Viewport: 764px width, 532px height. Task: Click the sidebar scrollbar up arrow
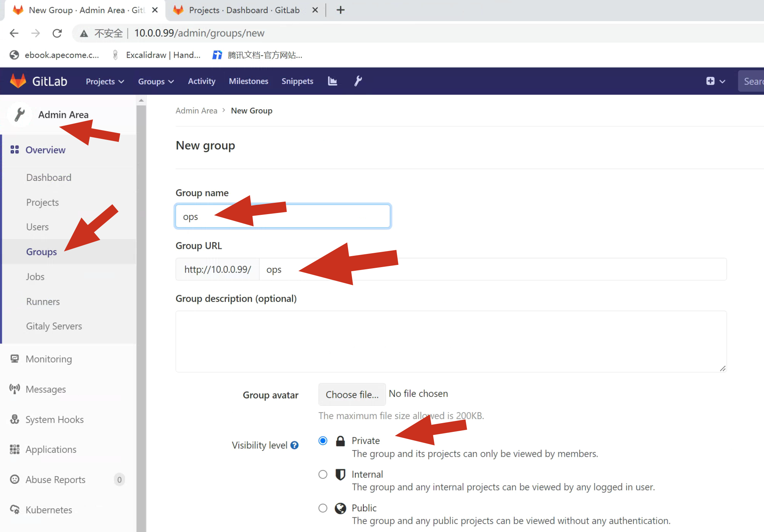pos(141,100)
